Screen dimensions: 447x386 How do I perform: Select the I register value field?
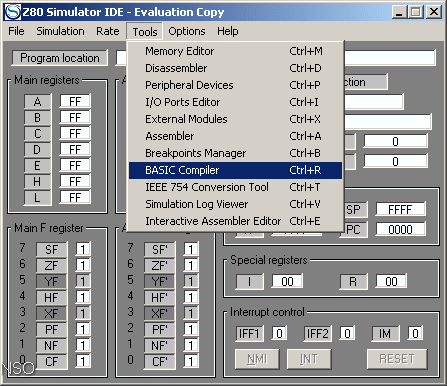(287, 282)
